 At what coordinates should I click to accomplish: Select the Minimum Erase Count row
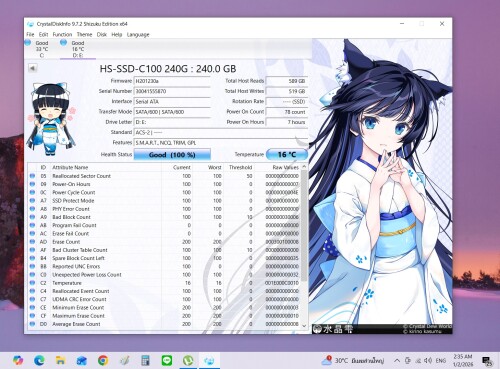click(164, 307)
